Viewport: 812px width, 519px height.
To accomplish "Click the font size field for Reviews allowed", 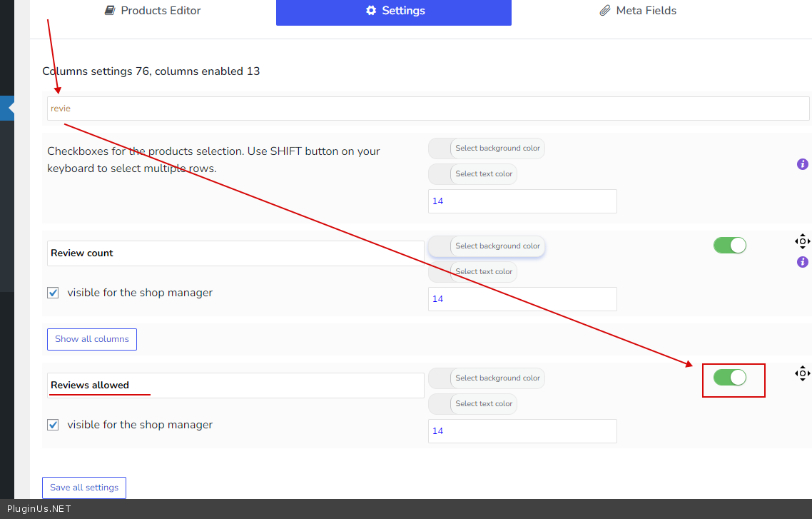I will click(522, 431).
